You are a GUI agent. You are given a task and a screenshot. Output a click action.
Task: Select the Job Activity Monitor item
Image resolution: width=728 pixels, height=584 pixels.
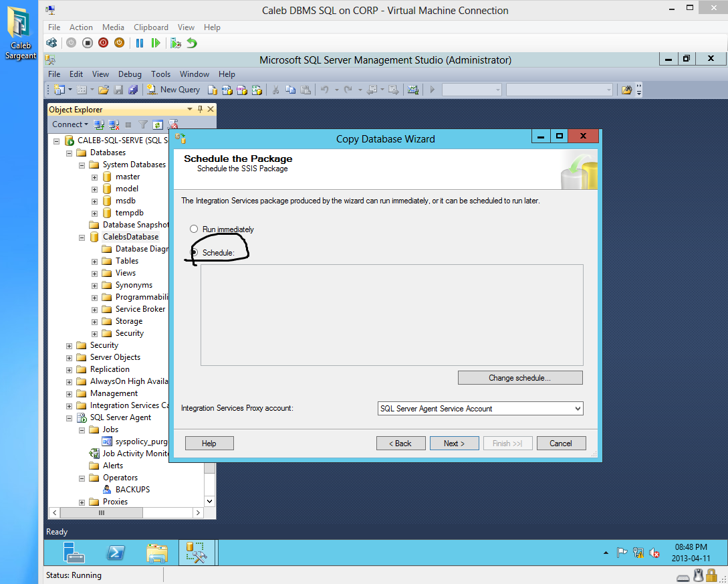[x=135, y=454]
